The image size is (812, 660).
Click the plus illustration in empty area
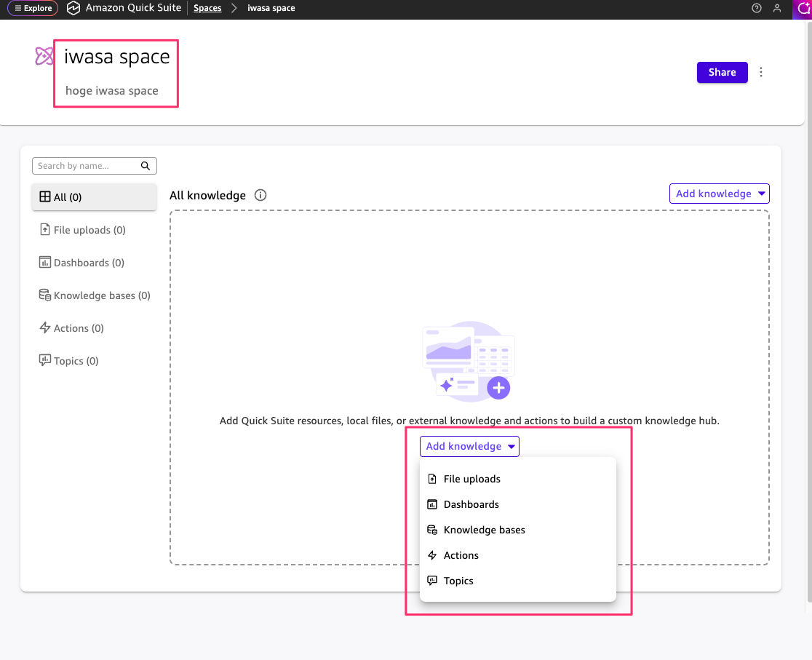click(498, 388)
